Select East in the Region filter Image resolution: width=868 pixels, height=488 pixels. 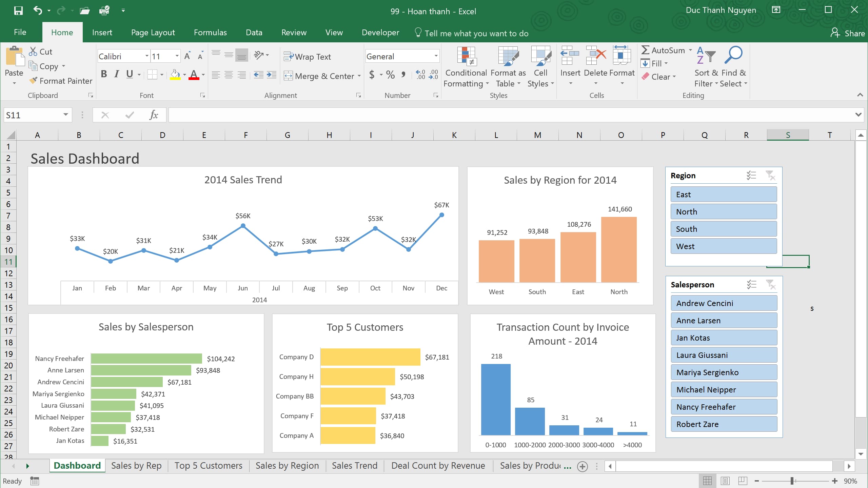tap(724, 194)
